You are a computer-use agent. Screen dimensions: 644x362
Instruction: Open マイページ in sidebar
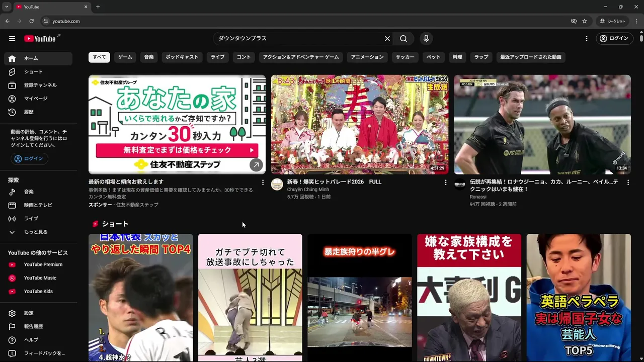[x=38, y=99]
